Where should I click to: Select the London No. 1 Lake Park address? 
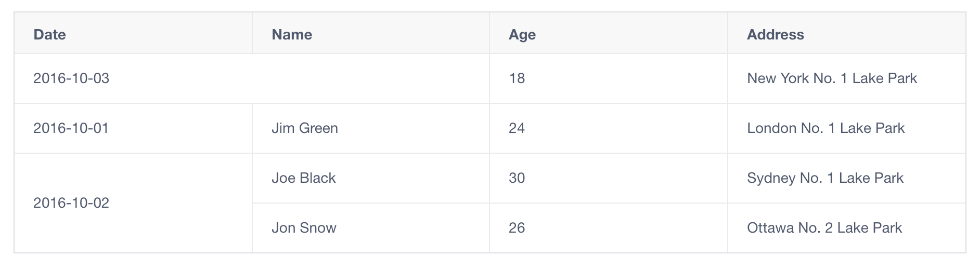click(x=846, y=128)
